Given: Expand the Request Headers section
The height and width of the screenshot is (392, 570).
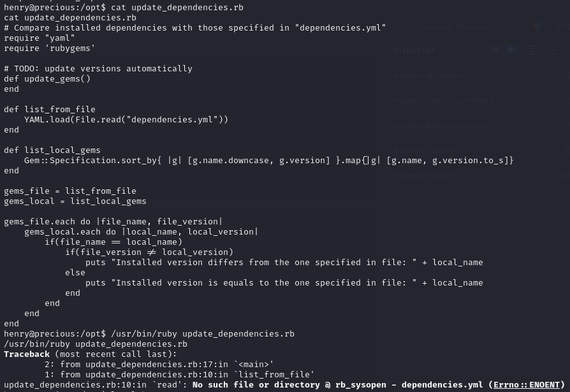Looking at the screenshot, I should [x=425, y=175].
